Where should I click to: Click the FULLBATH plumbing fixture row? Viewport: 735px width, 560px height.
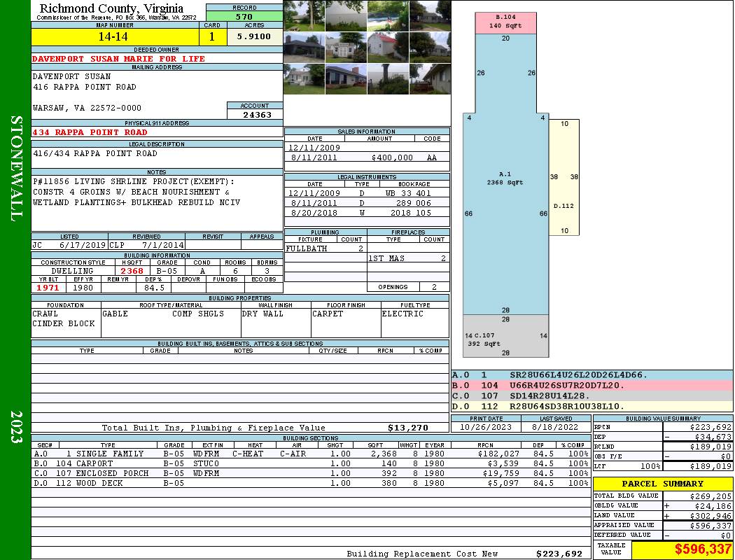(325, 248)
